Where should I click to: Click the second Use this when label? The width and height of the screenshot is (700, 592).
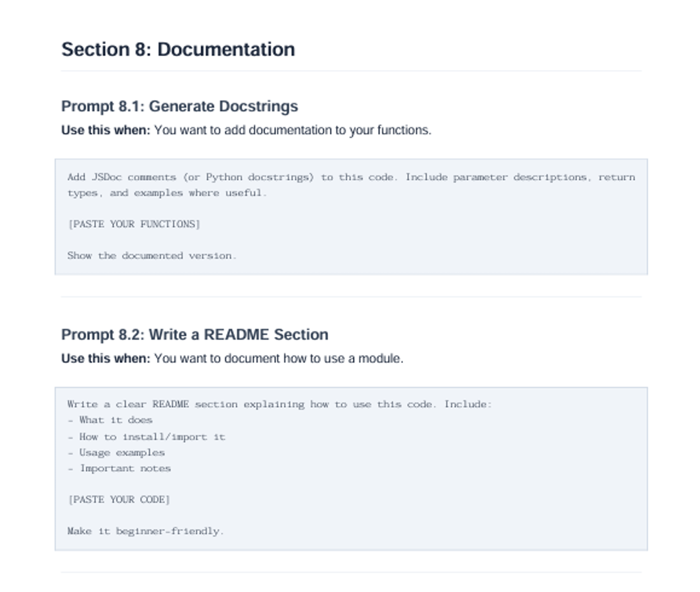pos(106,358)
